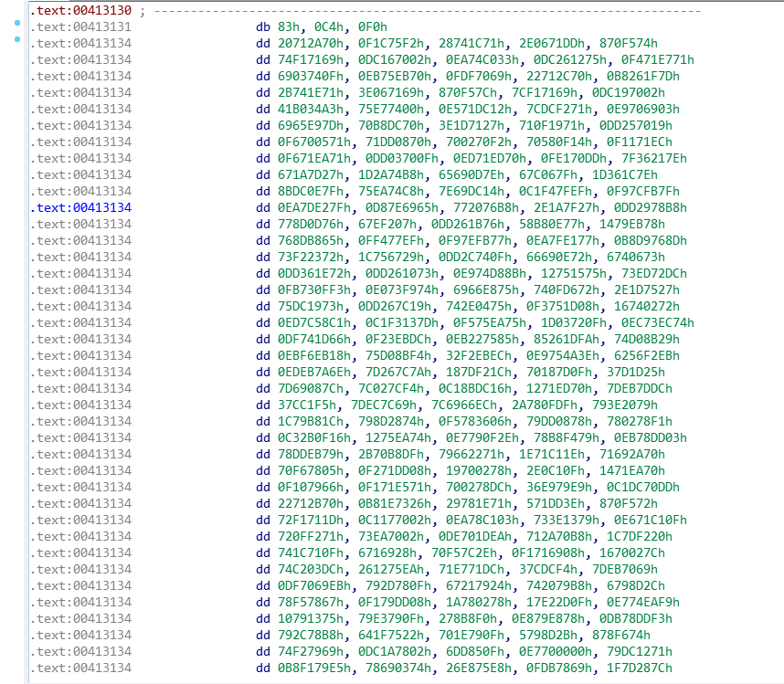Select the value 6903740Fh
Viewport: 784px width, 684px height.
pyautogui.click(x=311, y=77)
